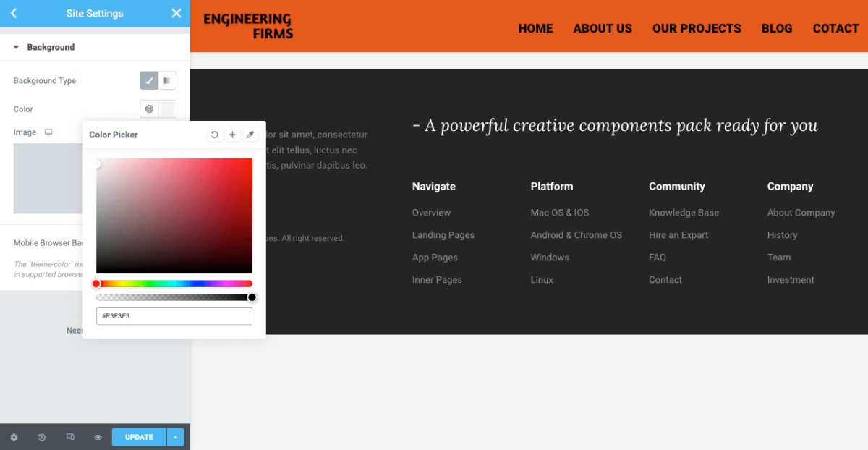The height and width of the screenshot is (450, 868).
Task: Click the UPDATE button
Action: [x=139, y=437]
